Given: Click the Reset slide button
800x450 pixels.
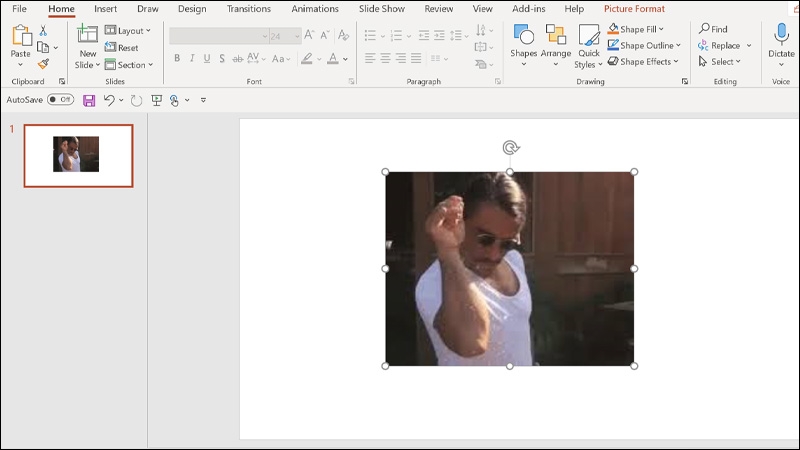Looking at the screenshot, I should pyautogui.click(x=121, y=47).
